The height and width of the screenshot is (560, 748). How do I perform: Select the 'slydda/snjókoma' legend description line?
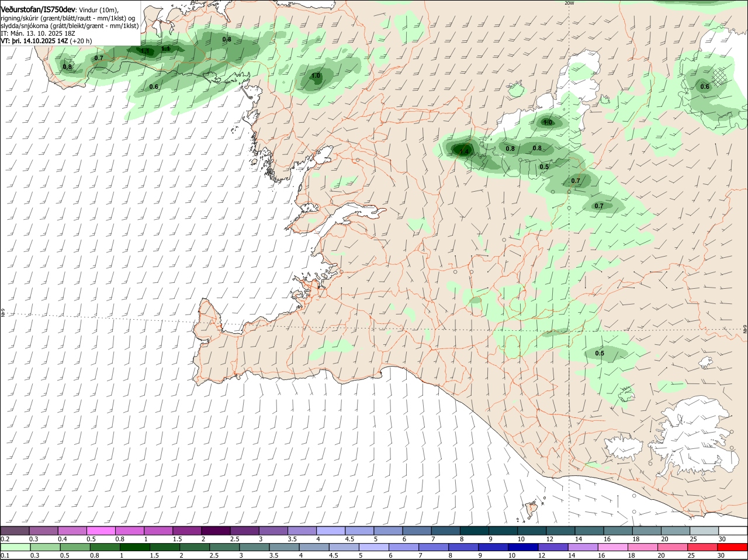pyautogui.click(x=70, y=26)
